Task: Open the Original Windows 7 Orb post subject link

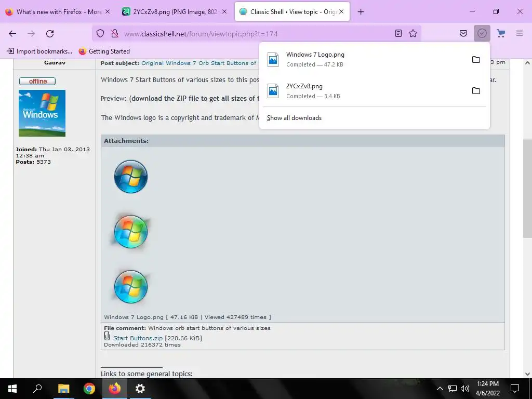Action: (x=199, y=63)
